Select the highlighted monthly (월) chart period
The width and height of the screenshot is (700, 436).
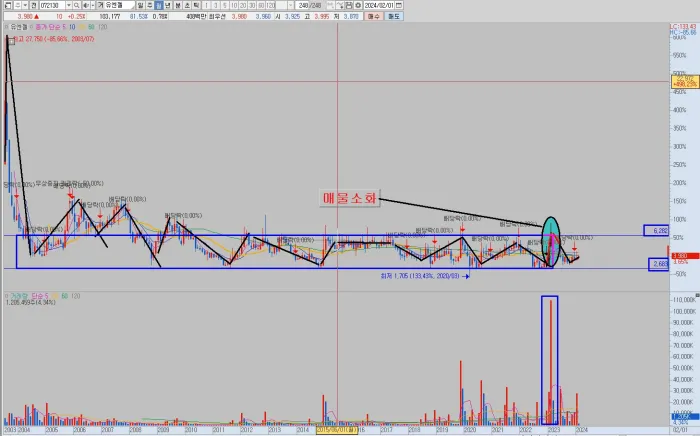158,5
